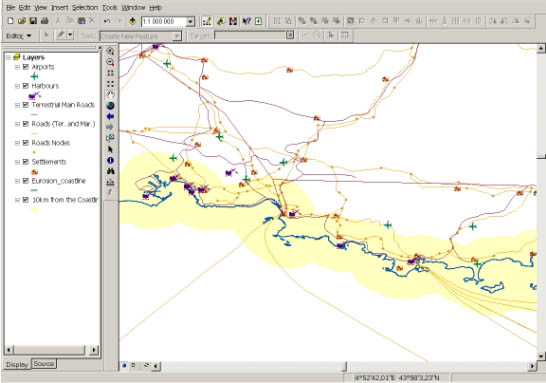Image resolution: width=546 pixels, height=383 pixels.
Task: Select the Zoom In tool
Action: (110, 51)
